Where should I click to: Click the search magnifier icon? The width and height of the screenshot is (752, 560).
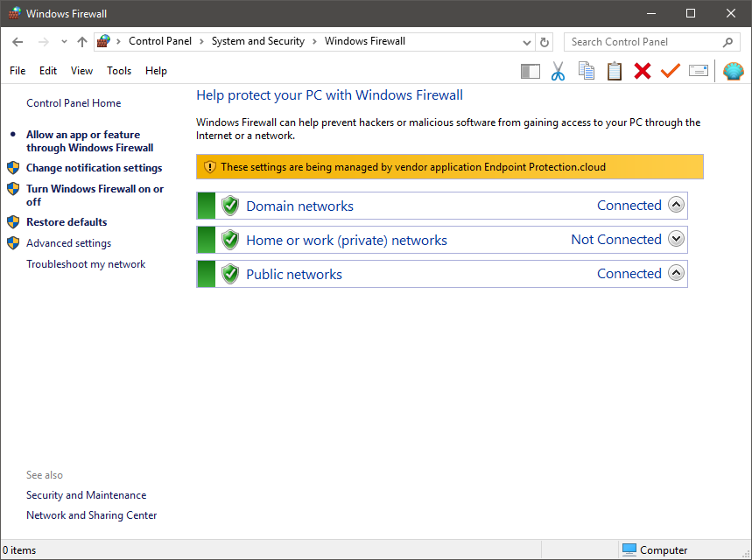coord(727,42)
